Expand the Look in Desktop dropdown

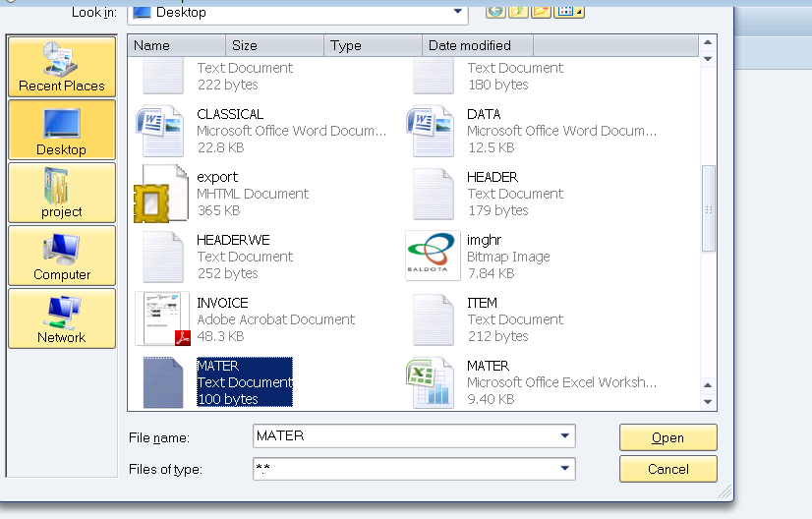pyautogui.click(x=458, y=12)
